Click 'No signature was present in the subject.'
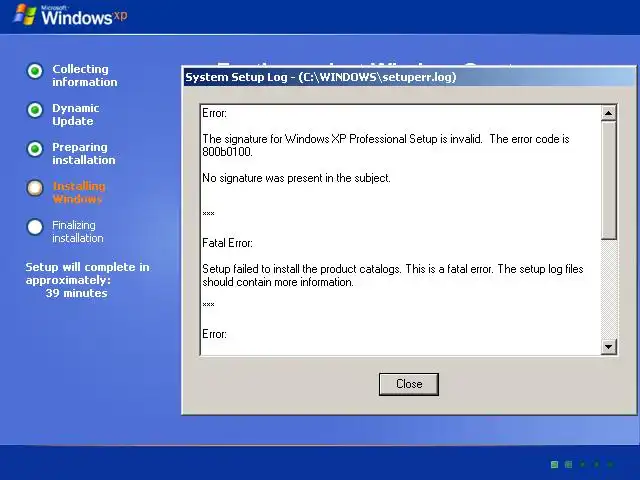 pyautogui.click(x=296, y=178)
